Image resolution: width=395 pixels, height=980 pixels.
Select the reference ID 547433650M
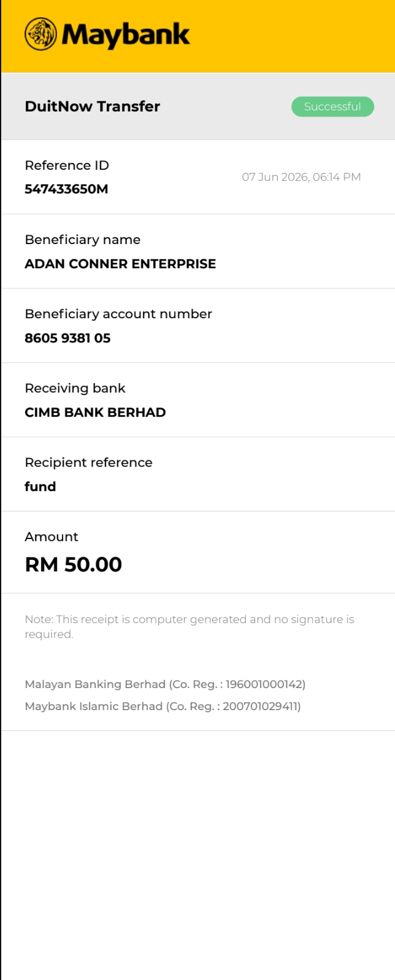coord(66,189)
